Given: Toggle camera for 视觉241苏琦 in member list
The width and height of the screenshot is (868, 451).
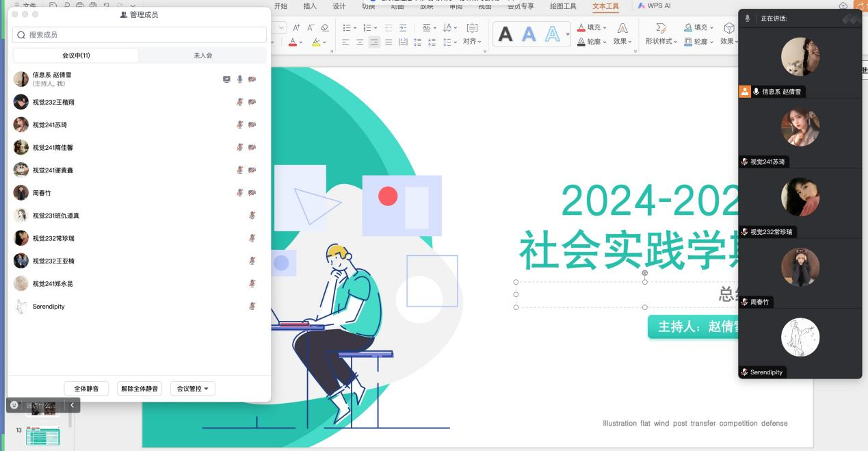Looking at the screenshot, I should pos(252,125).
